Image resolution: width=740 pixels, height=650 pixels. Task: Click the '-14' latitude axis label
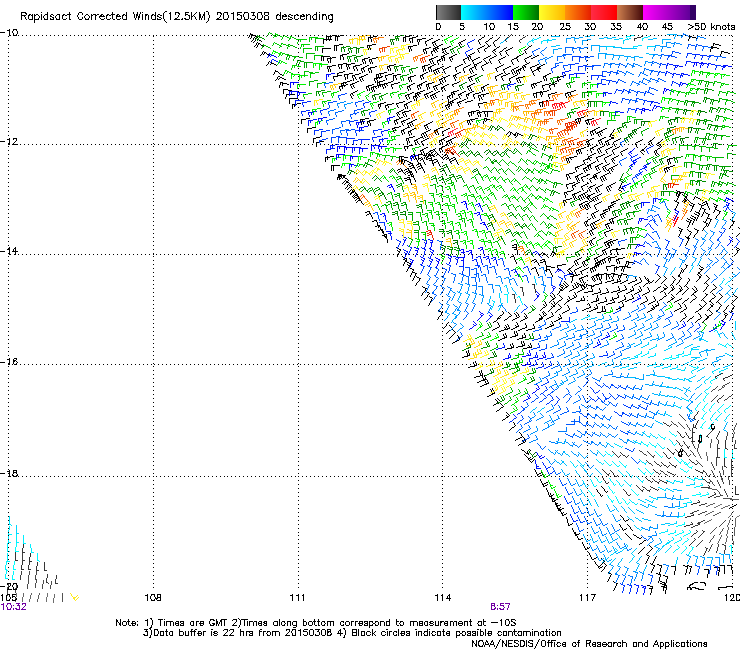coord(9,251)
